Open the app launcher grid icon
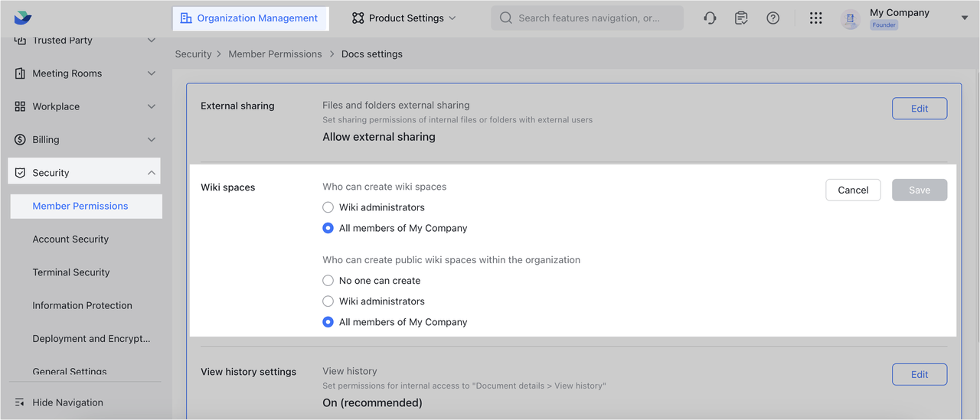Image resolution: width=980 pixels, height=420 pixels. tap(816, 18)
